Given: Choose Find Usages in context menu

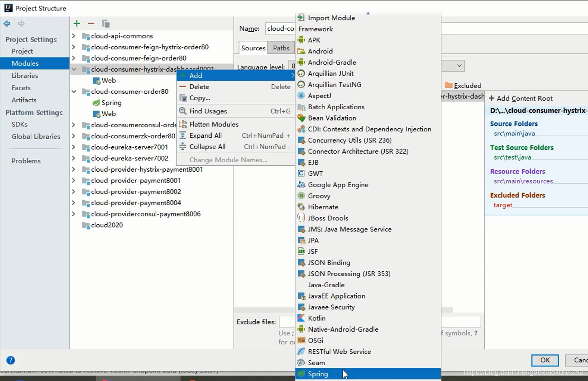Looking at the screenshot, I should pyautogui.click(x=235, y=111).
